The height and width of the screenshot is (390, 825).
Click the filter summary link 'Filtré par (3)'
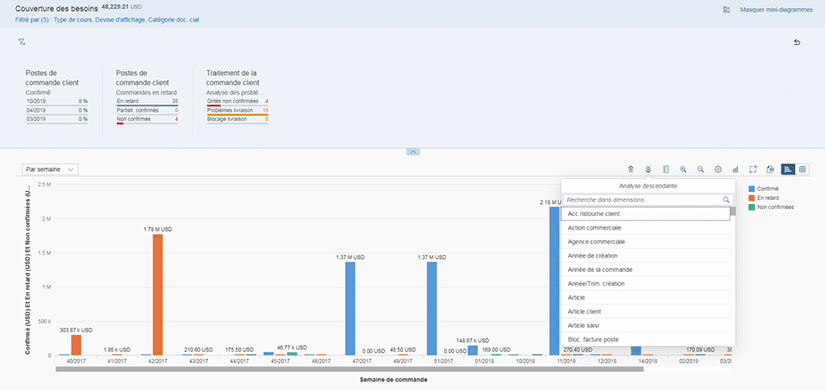107,20
